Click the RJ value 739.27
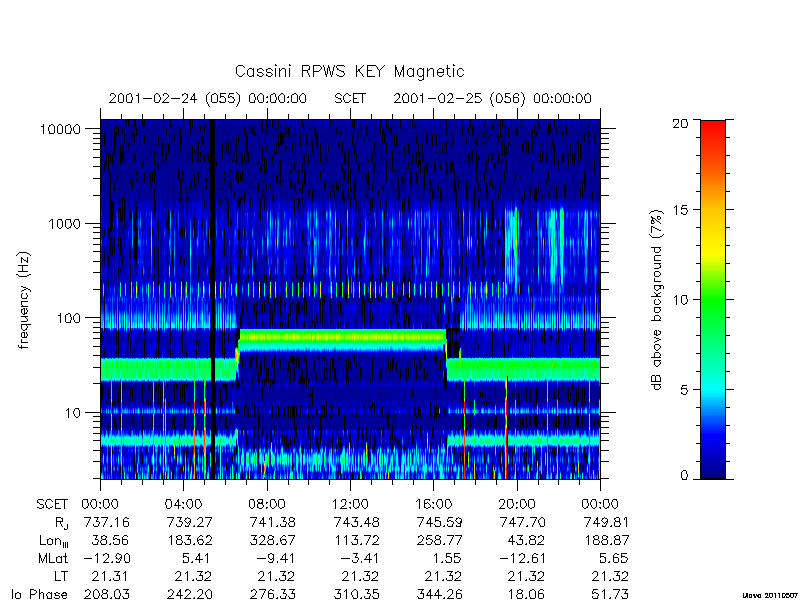The image size is (800, 600). point(189,522)
